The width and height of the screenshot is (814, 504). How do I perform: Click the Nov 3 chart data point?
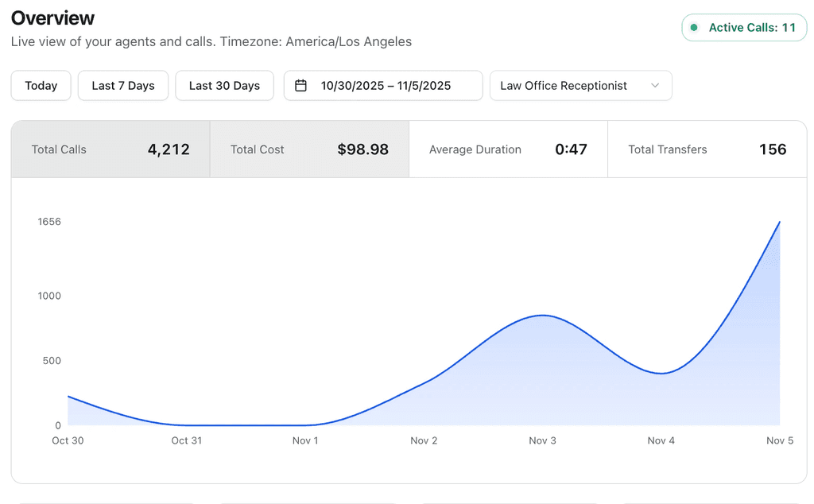pos(542,315)
